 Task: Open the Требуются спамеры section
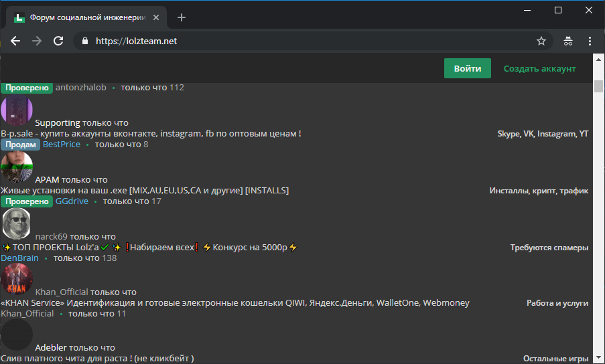pos(549,248)
